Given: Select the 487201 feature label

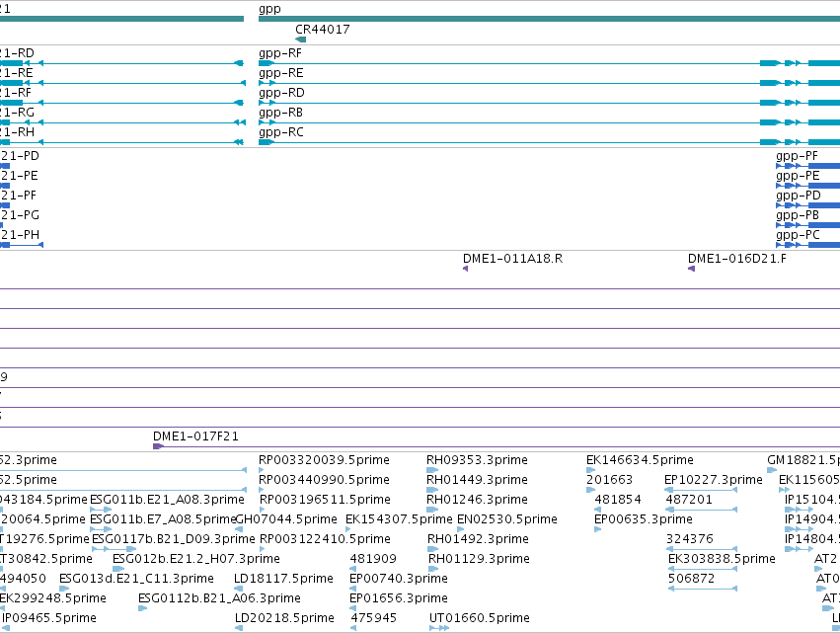Looking at the screenshot, I should [689, 500].
